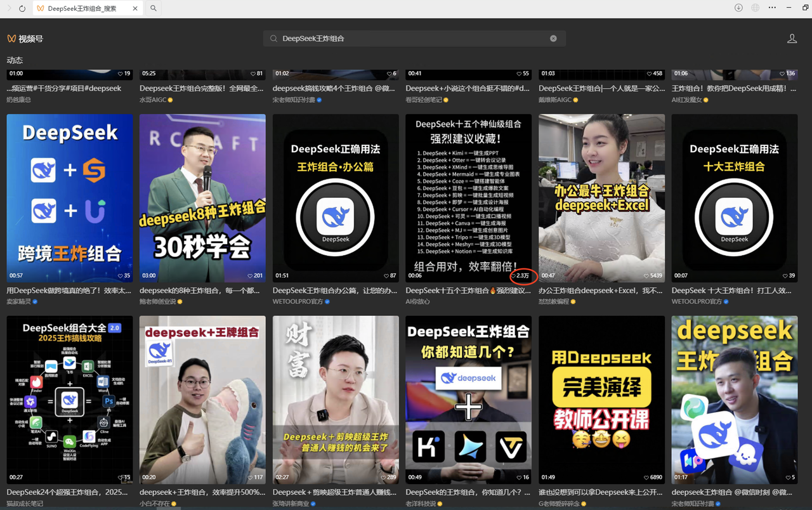Click the 02:27 duration label

(x=282, y=478)
